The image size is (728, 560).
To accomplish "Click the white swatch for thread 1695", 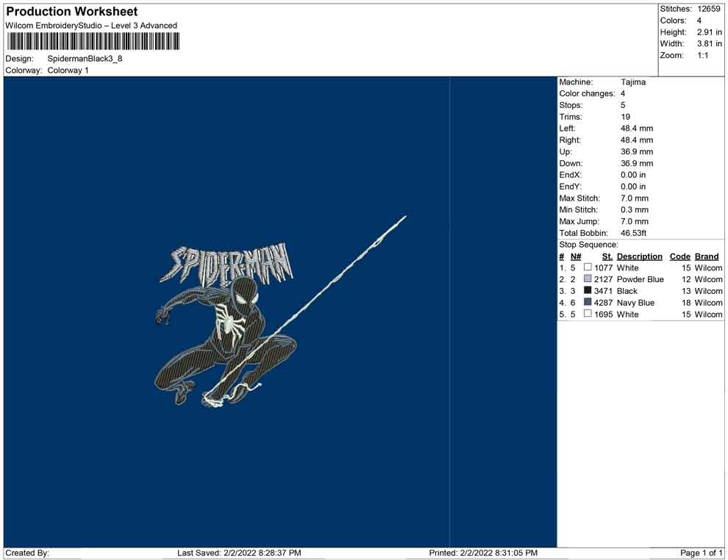I will coord(588,314).
